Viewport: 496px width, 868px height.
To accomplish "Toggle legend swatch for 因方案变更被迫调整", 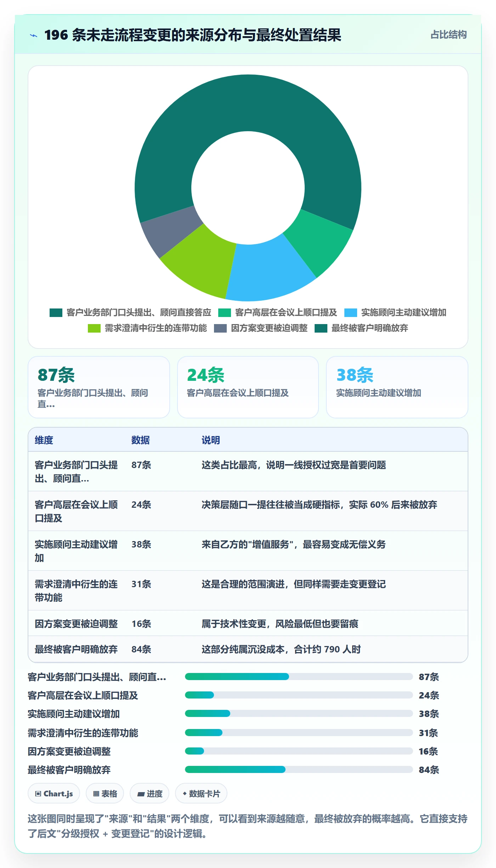I will [220, 328].
